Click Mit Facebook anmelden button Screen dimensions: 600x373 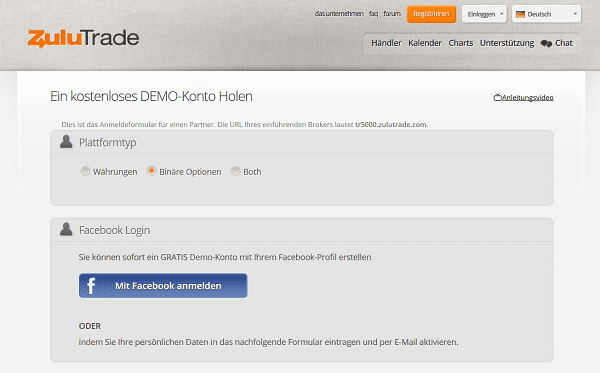163,285
